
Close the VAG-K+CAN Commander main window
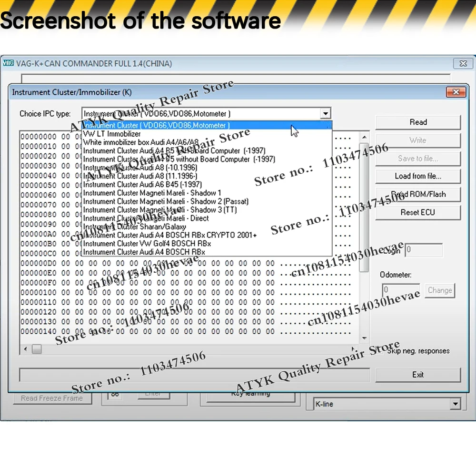click(x=463, y=63)
